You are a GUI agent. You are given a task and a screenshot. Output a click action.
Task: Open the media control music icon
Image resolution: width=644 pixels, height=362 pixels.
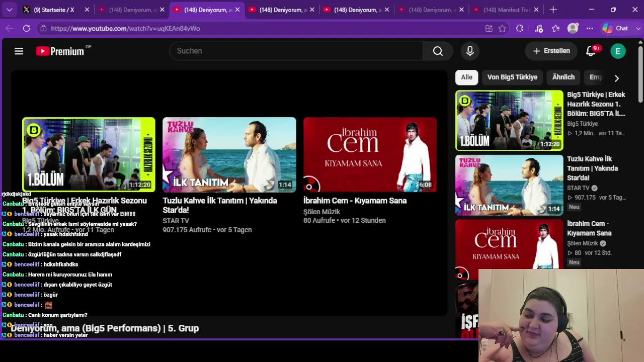tap(538, 29)
